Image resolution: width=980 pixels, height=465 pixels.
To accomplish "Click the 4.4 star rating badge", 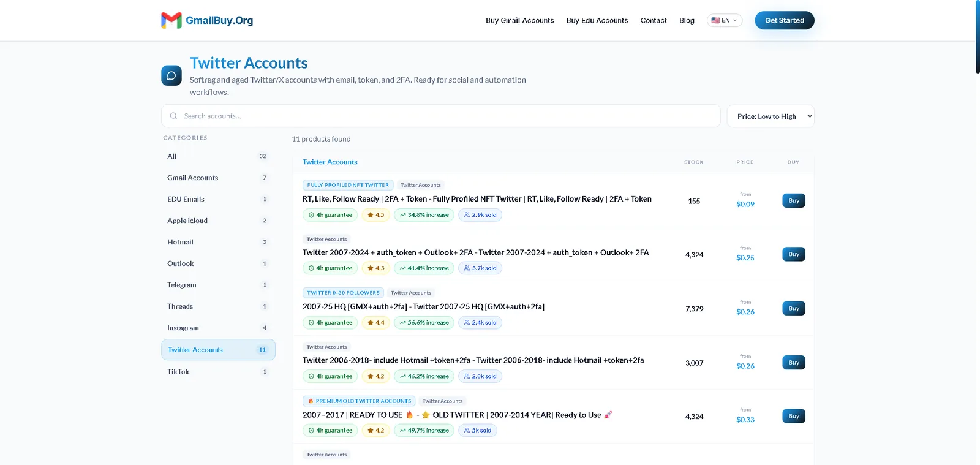I will [376, 323].
